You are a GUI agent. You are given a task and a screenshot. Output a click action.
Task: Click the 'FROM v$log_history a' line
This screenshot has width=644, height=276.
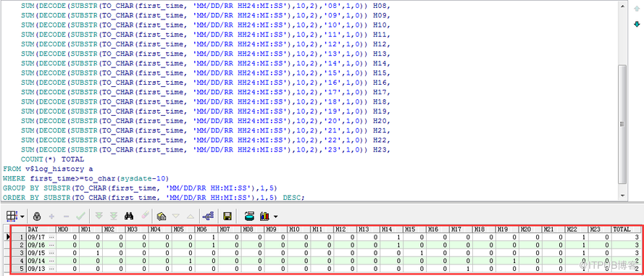click(x=48, y=169)
